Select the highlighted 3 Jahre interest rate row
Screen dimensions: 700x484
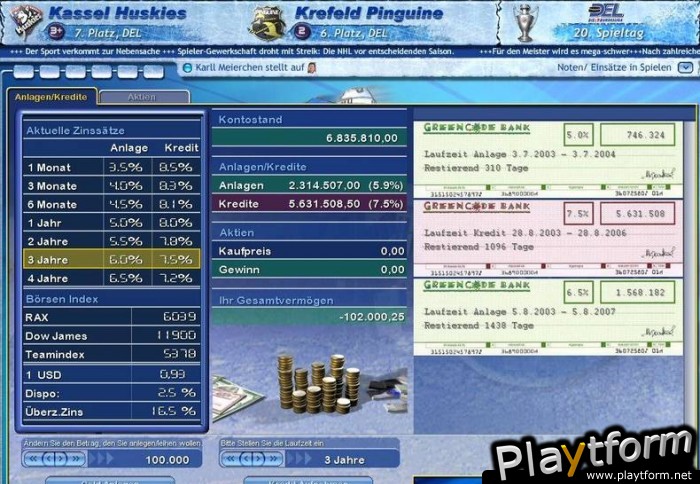click(x=112, y=259)
